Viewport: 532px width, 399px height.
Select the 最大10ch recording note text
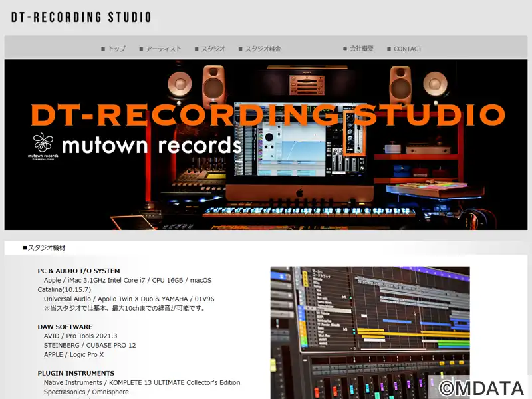124,308
